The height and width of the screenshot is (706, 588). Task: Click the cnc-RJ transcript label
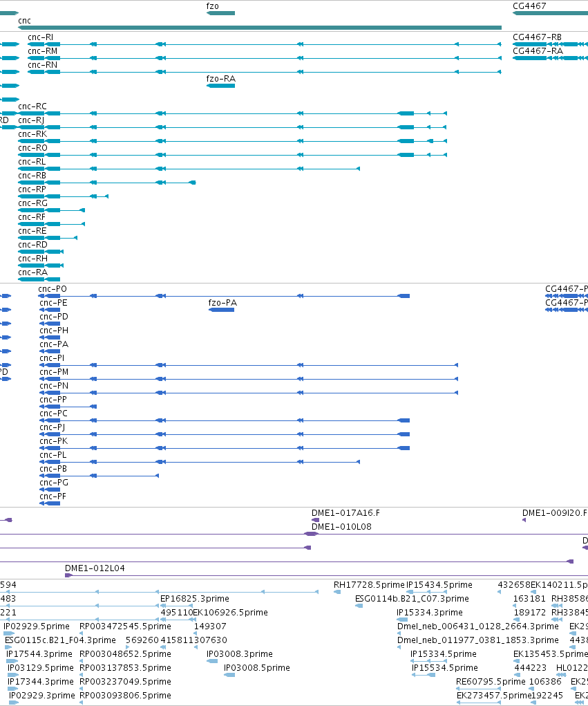tap(31, 120)
